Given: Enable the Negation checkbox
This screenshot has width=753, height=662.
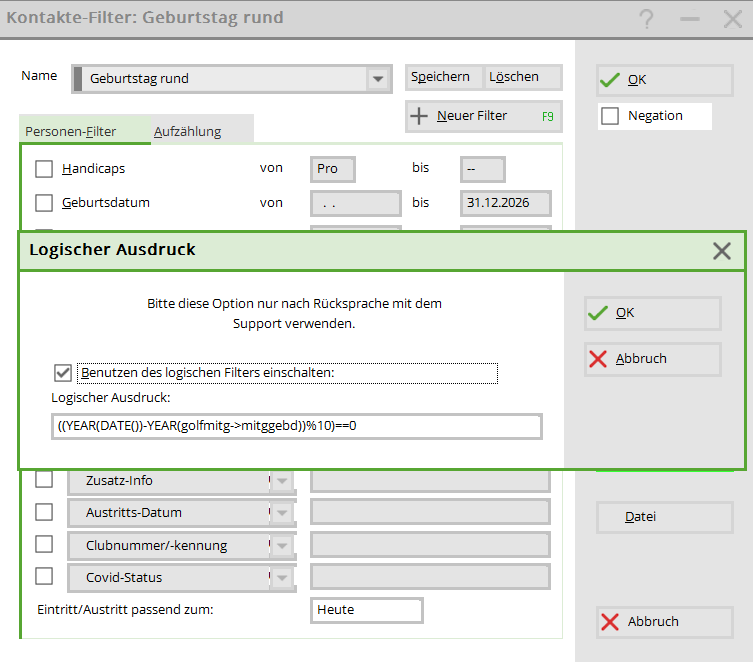Looking at the screenshot, I should [x=610, y=117].
